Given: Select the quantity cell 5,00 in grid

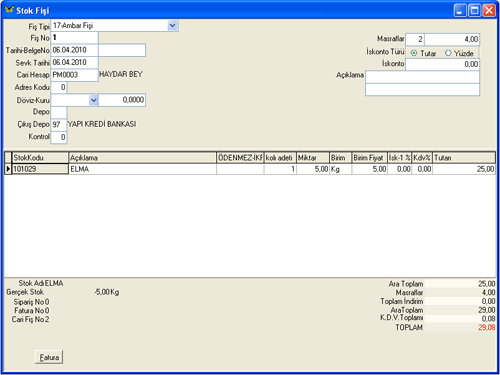Looking at the screenshot, I should click(x=313, y=169).
